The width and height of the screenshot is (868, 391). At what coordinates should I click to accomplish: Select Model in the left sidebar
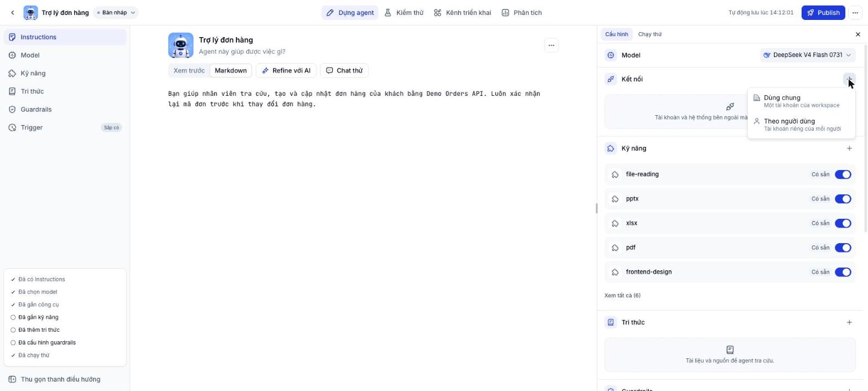(x=65, y=55)
